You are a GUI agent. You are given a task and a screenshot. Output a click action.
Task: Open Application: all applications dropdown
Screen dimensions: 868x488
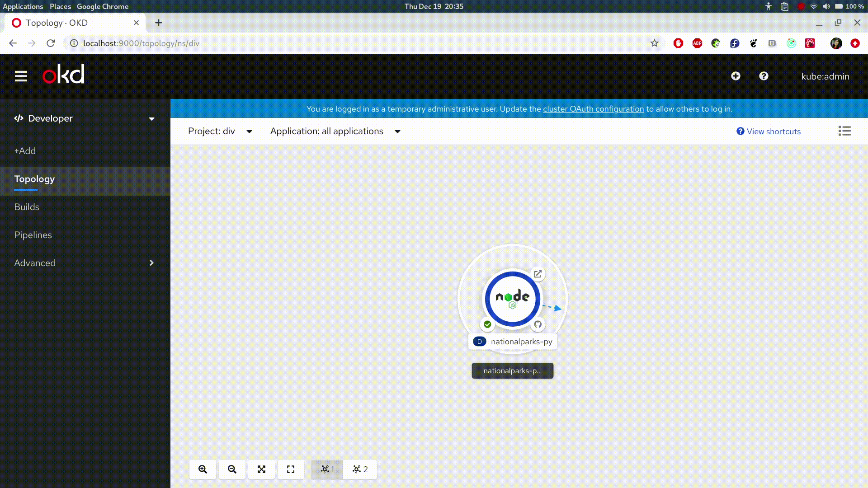tap(335, 131)
